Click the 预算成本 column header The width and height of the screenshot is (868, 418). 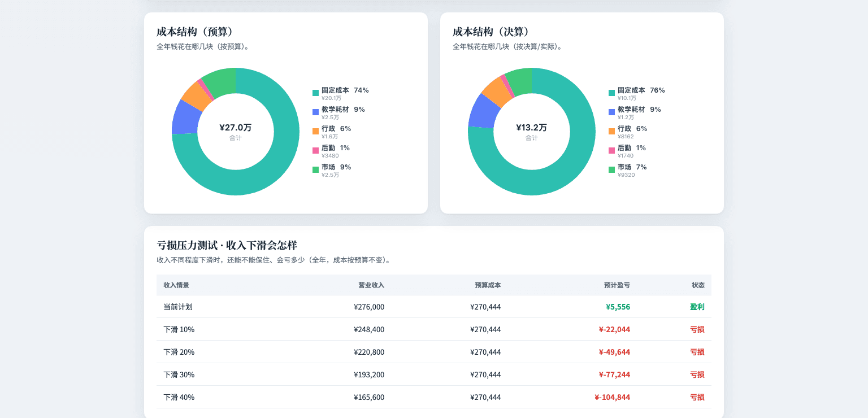pyautogui.click(x=488, y=285)
